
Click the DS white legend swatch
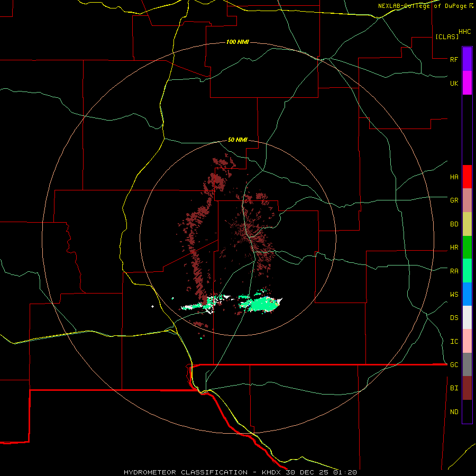[x=467, y=317]
